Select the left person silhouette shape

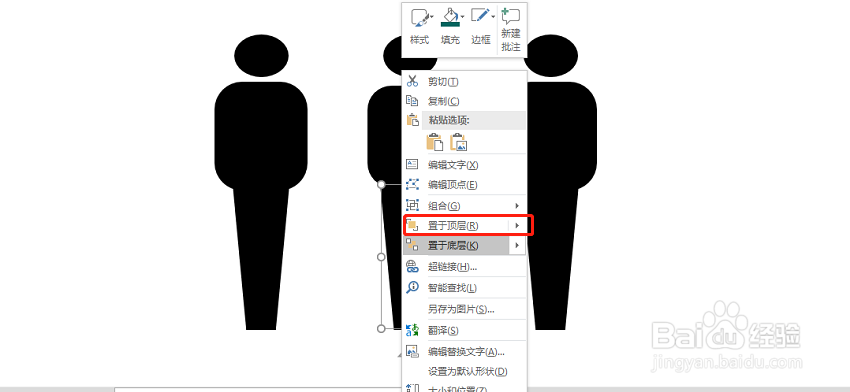261,182
